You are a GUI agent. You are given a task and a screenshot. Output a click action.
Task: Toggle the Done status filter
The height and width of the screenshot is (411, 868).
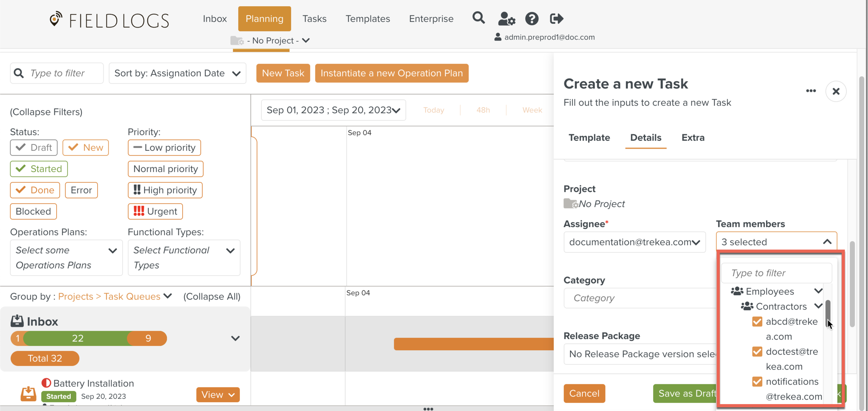pos(35,190)
